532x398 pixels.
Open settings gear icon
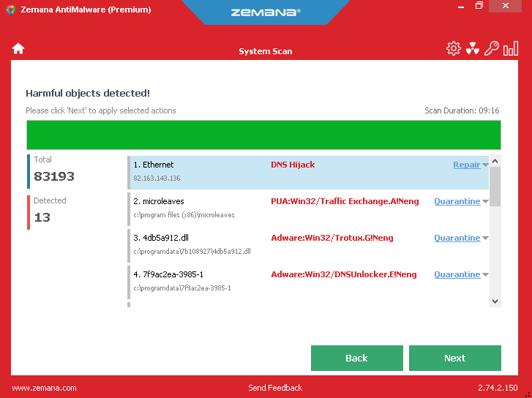coord(453,48)
